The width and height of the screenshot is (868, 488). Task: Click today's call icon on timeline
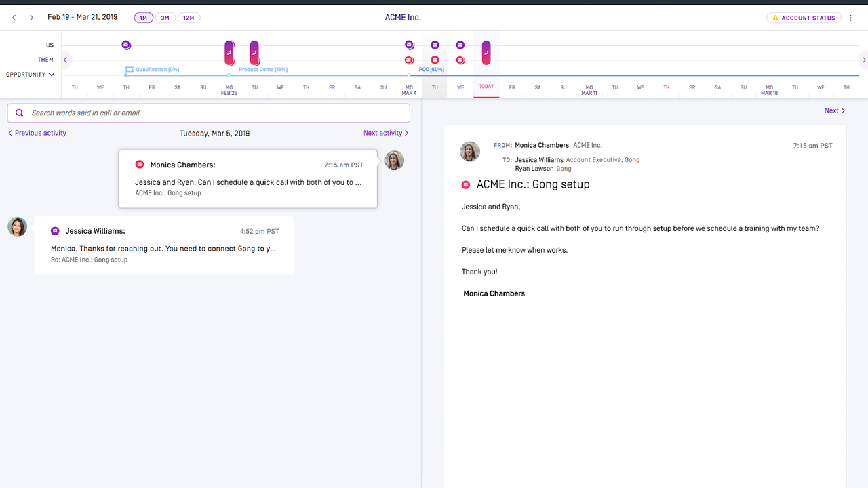(x=486, y=52)
